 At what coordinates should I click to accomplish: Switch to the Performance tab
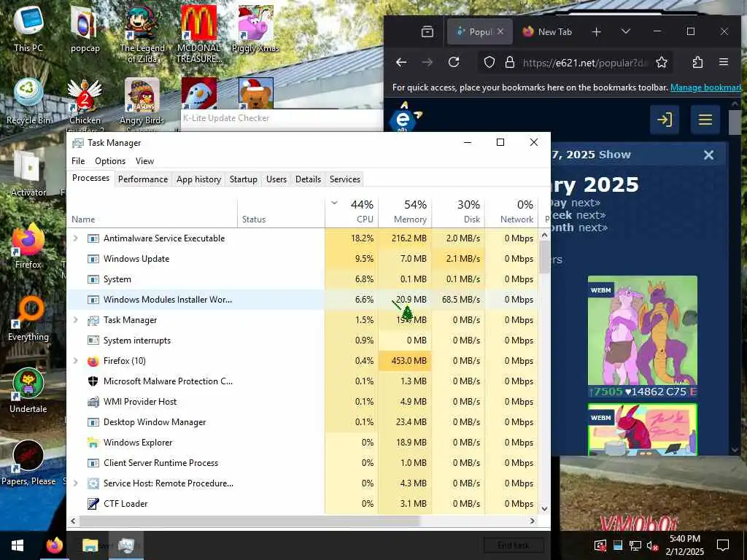pos(143,179)
